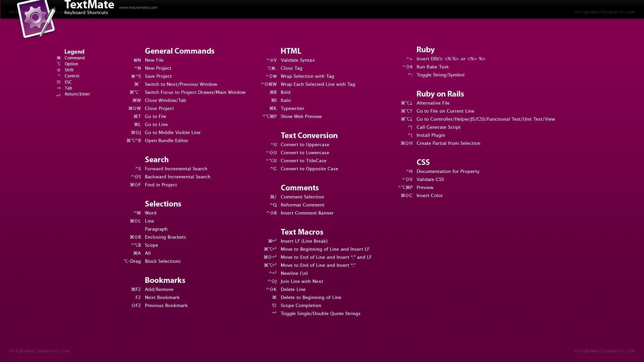Click the shortcut symbol beside Alternative File
Screen dimensions: 644x362
pyautogui.click(x=407, y=103)
